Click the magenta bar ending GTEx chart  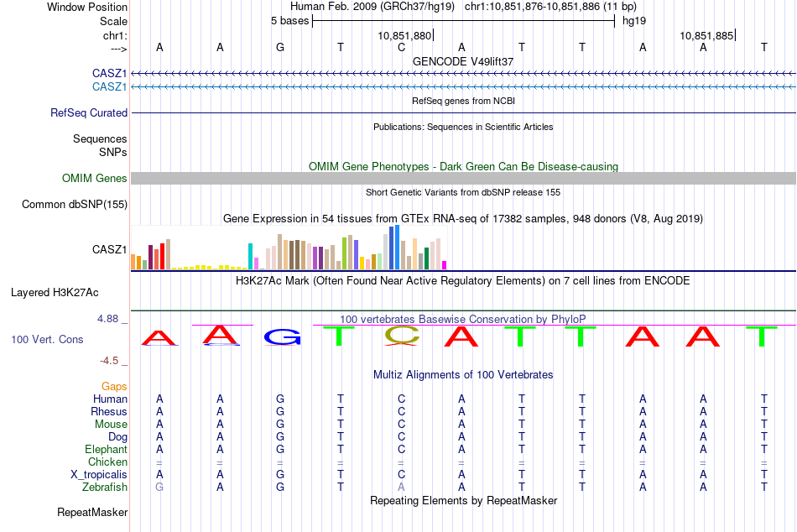[x=445, y=265]
